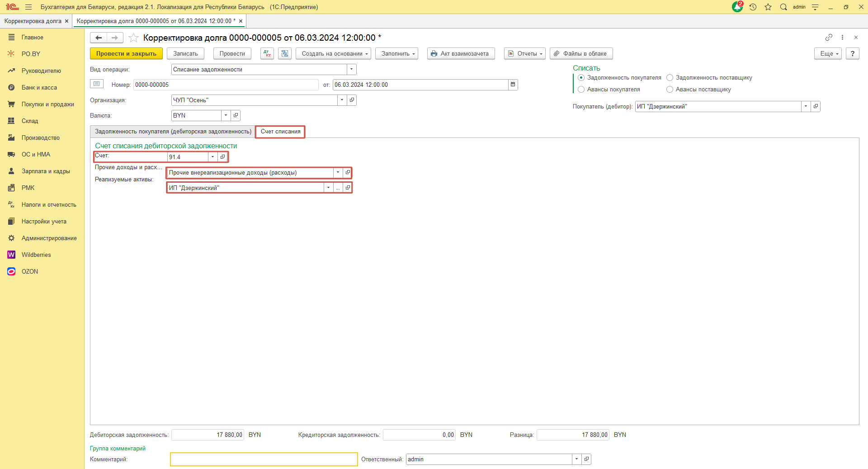Click the icon left of Номер field

click(x=97, y=84)
